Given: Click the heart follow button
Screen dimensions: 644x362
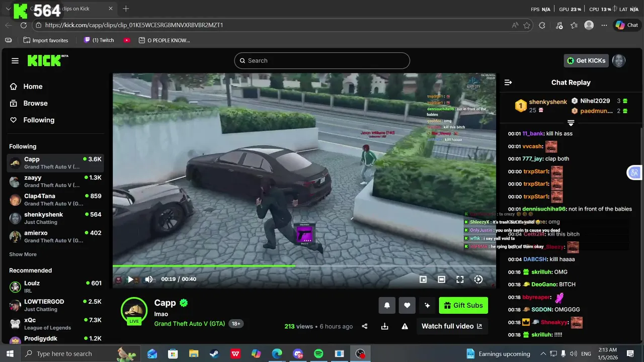Looking at the screenshot, I should coord(407,305).
